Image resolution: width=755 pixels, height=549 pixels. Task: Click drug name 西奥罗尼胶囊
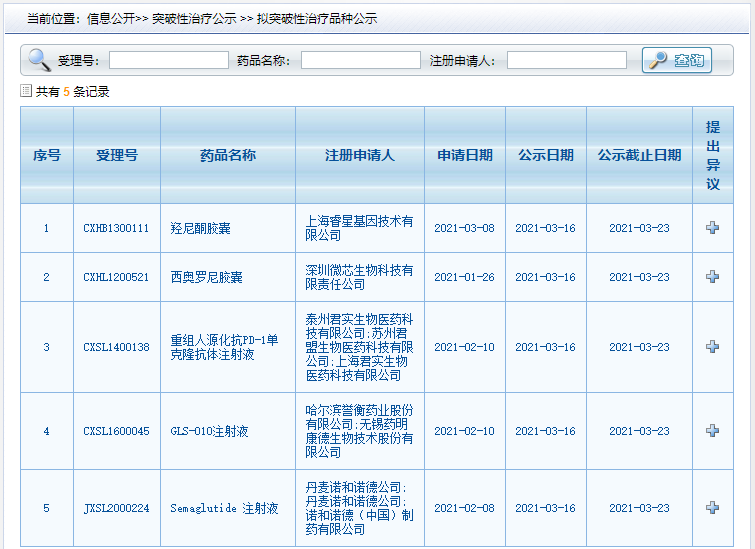206,277
